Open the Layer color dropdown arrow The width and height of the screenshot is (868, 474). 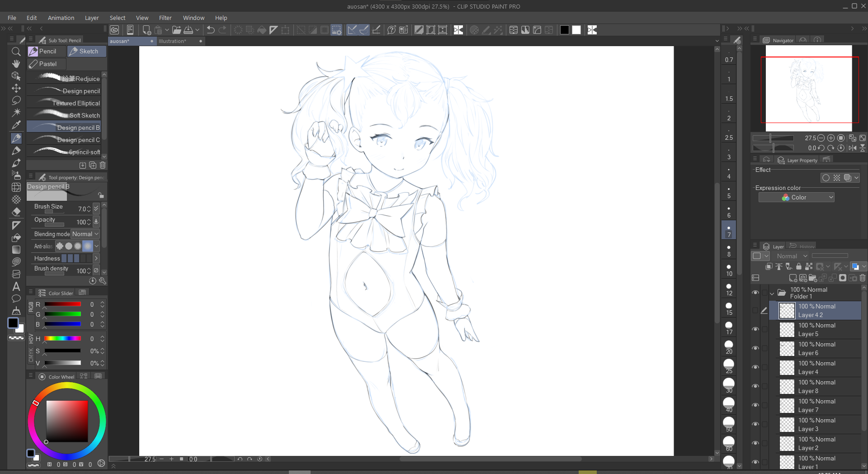click(x=864, y=266)
